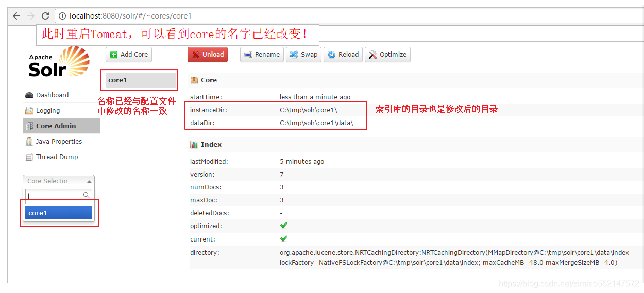Select core1 in the core list

tap(141, 80)
